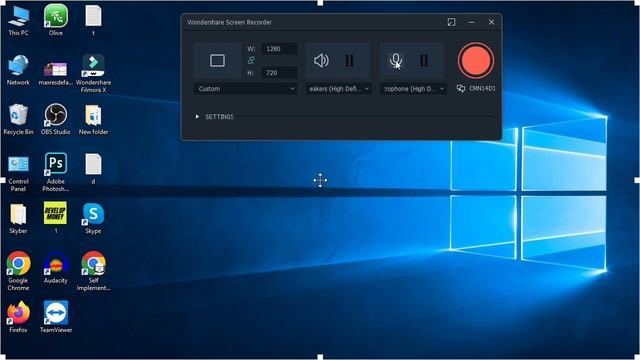
Task: Select the Skype desktop shortcut
Action: click(x=93, y=219)
